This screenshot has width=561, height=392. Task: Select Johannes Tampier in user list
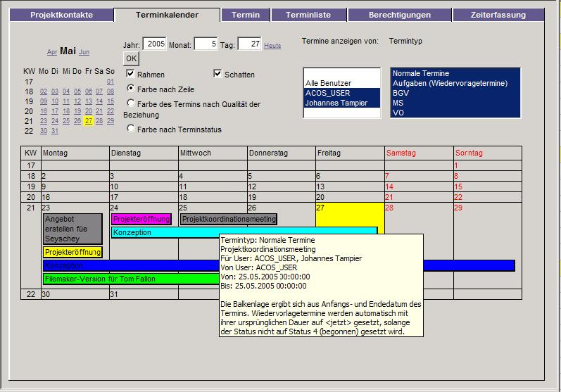[x=341, y=103]
